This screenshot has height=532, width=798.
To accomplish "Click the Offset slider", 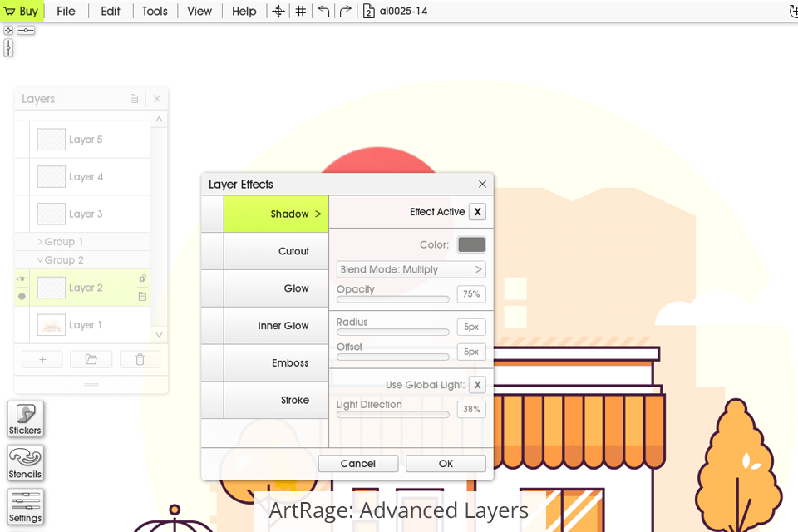I will point(393,357).
